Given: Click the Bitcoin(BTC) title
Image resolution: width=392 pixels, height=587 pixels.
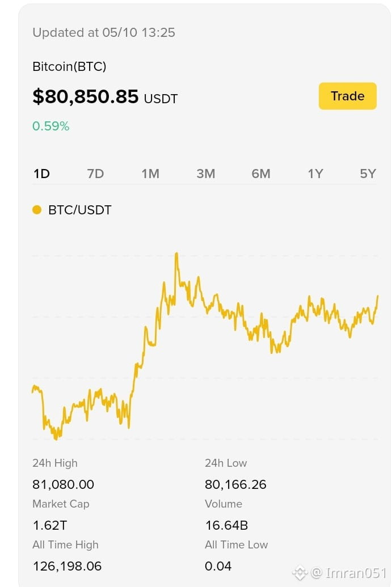Looking at the screenshot, I should 69,66.
